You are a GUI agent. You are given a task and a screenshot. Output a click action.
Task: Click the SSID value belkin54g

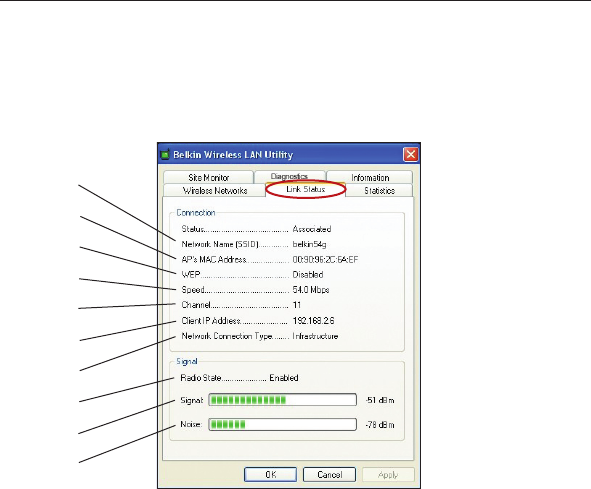tap(309, 244)
